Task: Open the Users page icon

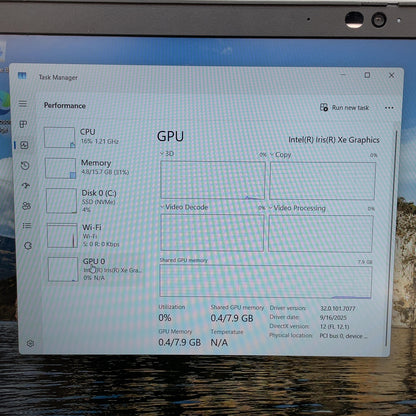Action: point(26,206)
